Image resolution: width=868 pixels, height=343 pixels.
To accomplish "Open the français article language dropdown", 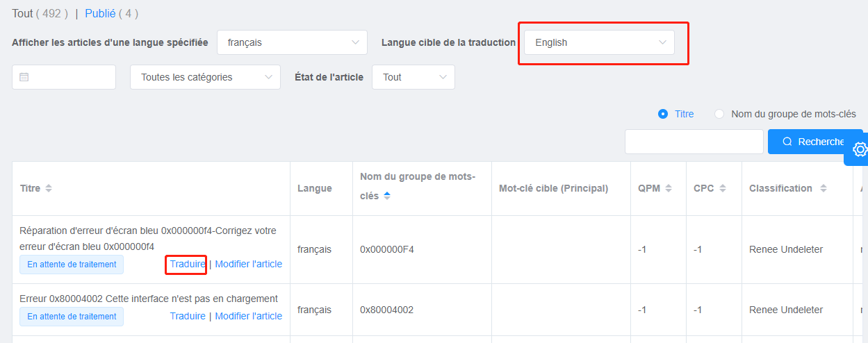I will pyautogui.click(x=292, y=42).
